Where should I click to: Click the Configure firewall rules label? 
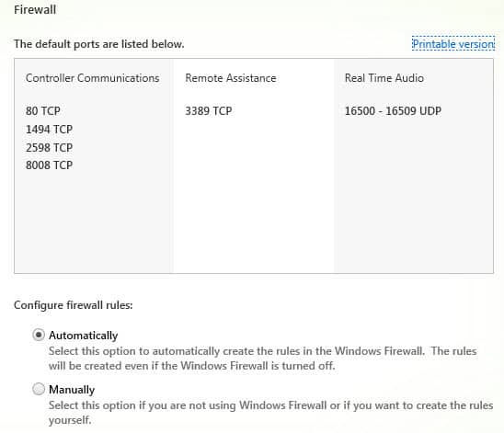74,305
